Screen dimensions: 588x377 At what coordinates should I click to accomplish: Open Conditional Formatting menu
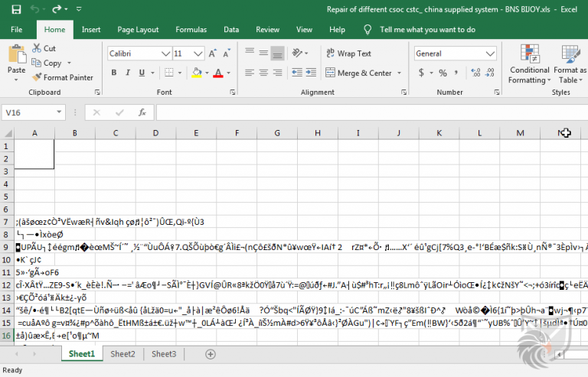coord(530,64)
